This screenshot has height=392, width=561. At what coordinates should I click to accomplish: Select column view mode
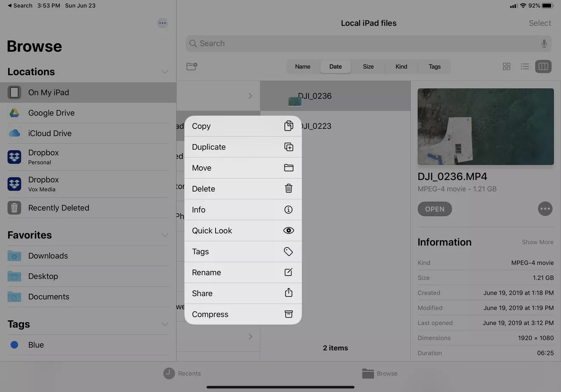(543, 66)
